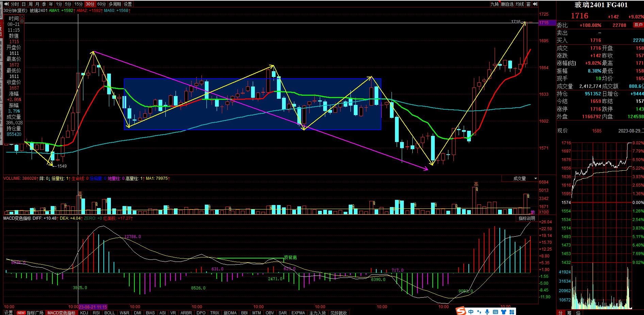Open the Sogou toolbox grid icon
Image resolution: width=644 pixels, height=315 pixels.
click(x=512, y=312)
